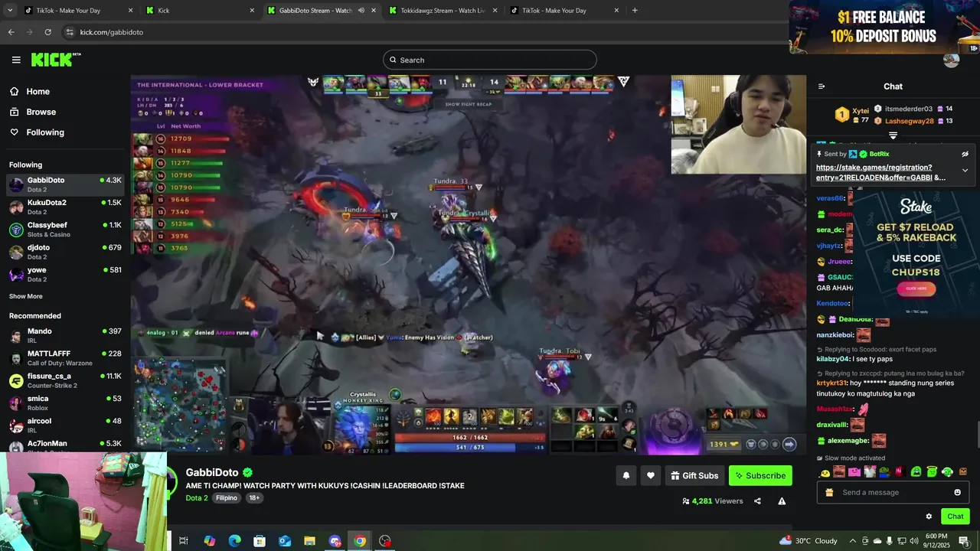Click the green Kick logo
The height and width of the screenshot is (551, 980).
[55, 60]
